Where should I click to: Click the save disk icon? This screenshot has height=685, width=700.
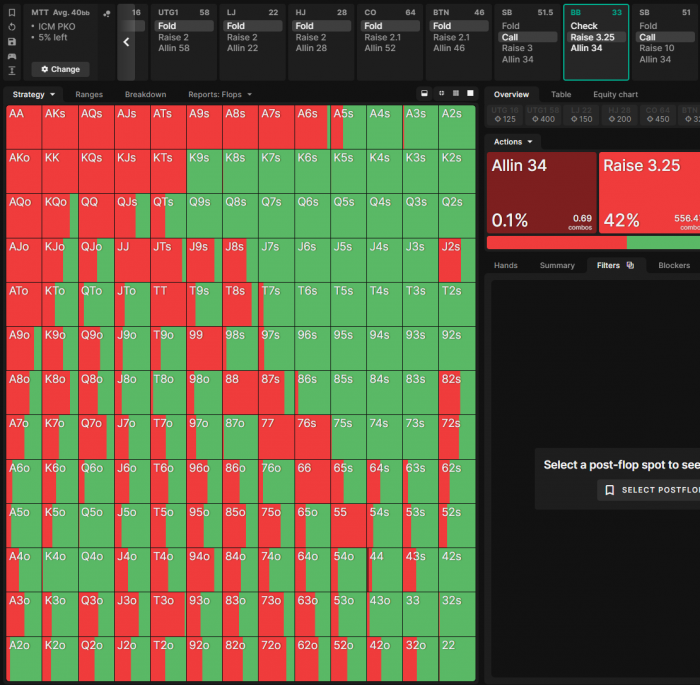tap(12, 42)
